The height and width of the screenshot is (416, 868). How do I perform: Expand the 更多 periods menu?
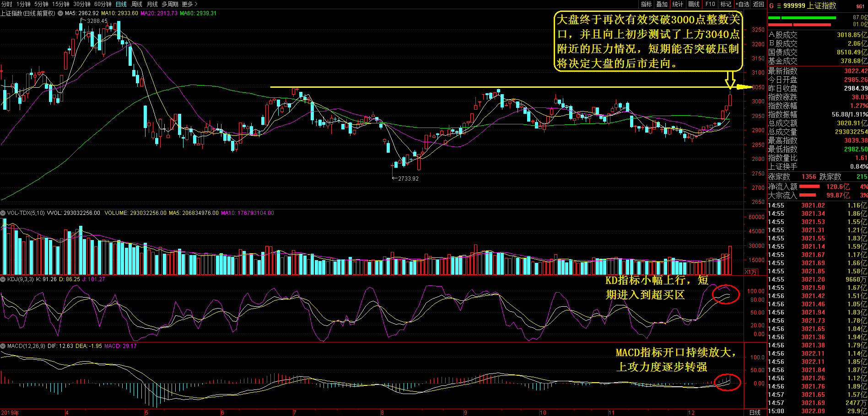[x=189, y=4]
